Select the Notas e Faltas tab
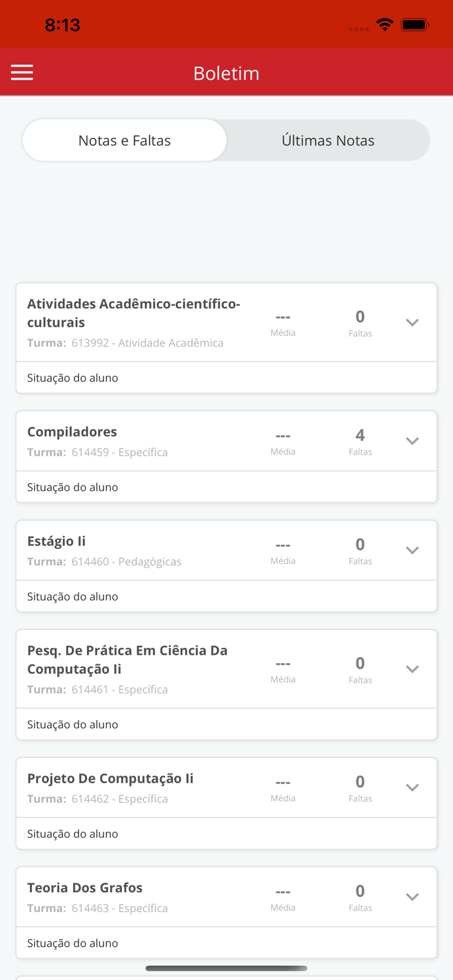453x980 pixels. (x=124, y=140)
